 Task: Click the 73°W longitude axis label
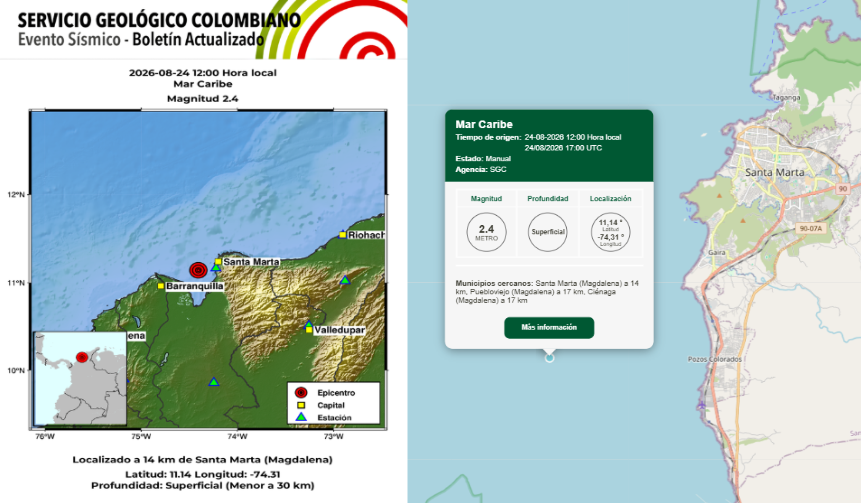click(333, 437)
